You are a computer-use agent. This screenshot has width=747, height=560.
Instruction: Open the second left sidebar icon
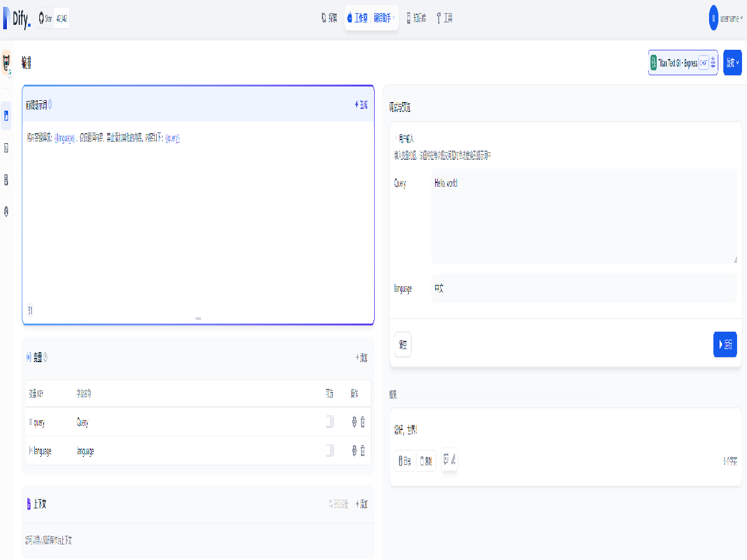click(6, 147)
